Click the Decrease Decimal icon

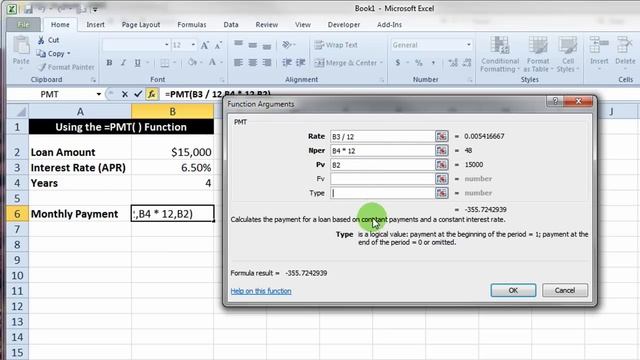(467, 63)
